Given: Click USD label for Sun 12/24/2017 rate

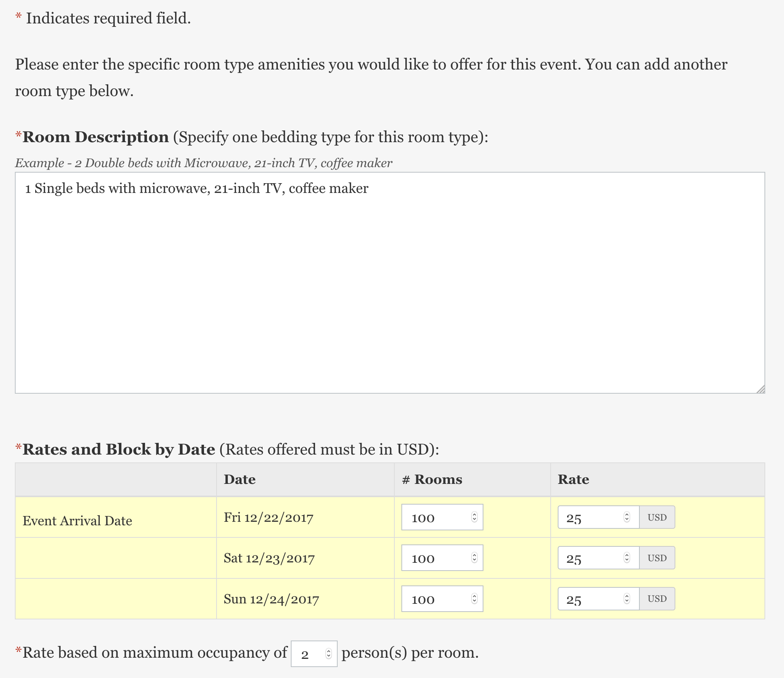Looking at the screenshot, I should [657, 599].
